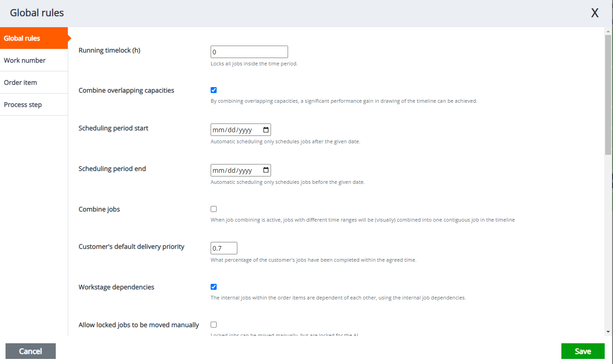
Task: Focus the Customer's default delivery priority field
Action: pos(224,248)
